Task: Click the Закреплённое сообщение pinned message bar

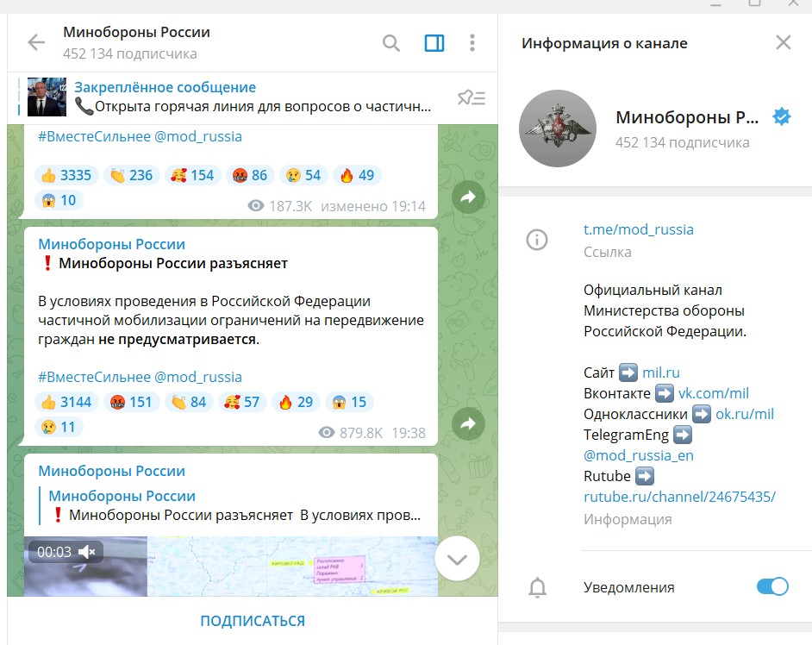Action: tap(253, 97)
